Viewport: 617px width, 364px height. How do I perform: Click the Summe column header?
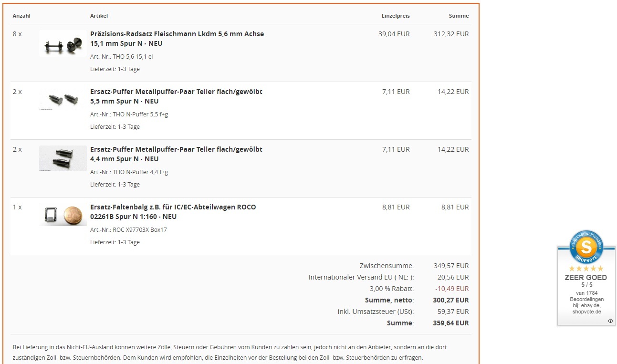(459, 16)
